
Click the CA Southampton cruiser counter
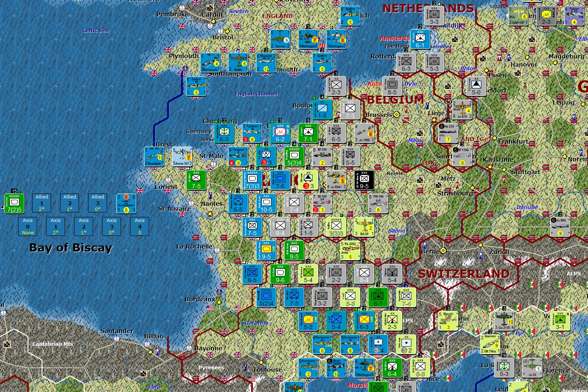pyautogui.click(x=126, y=203)
